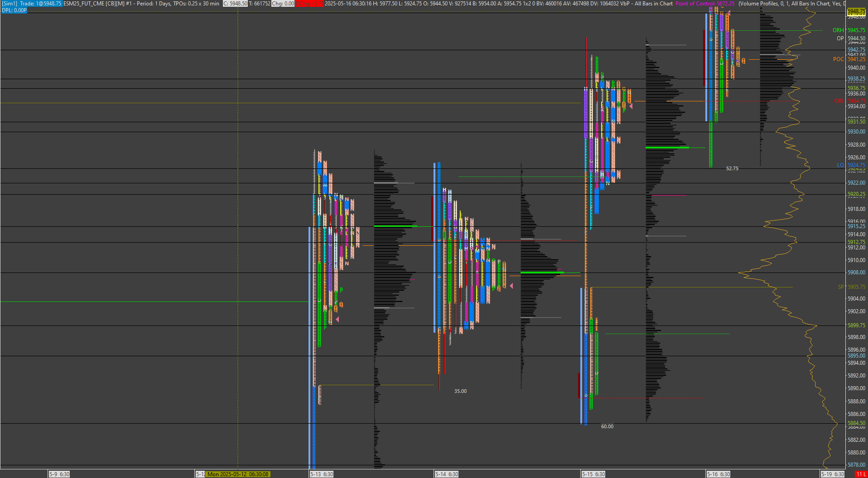
Task: Click the DPL: 0.00P daily profit label
Action: [x=14, y=10]
